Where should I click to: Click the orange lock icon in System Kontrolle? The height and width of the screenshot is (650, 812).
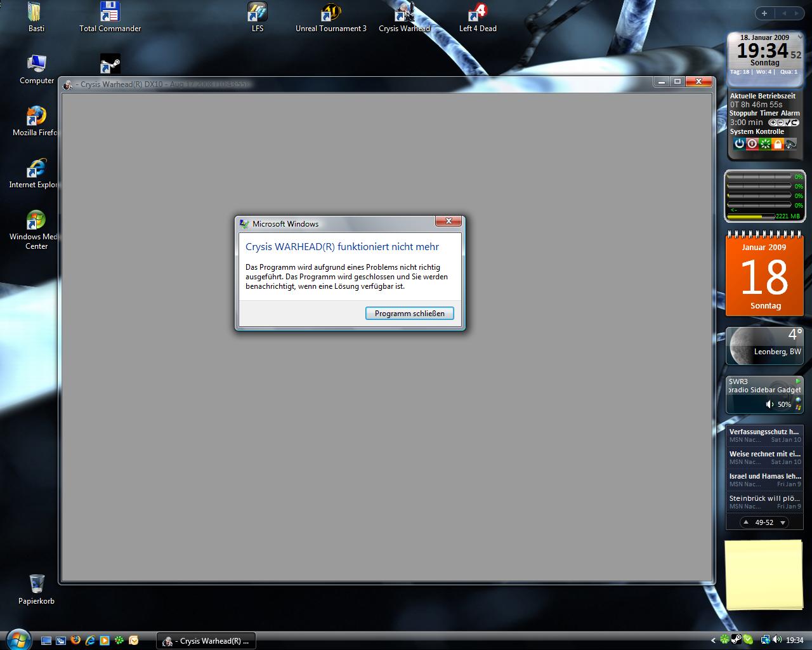click(x=777, y=144)
